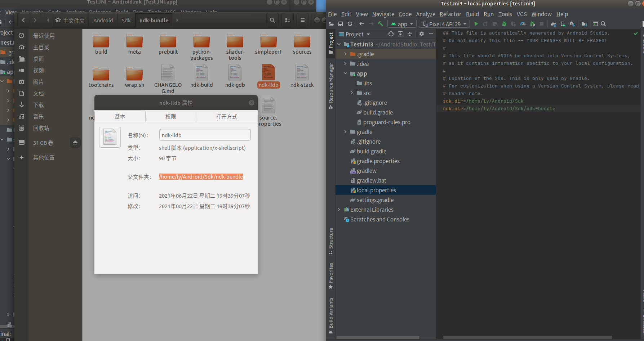
Task: Click the Sdk path breadcrumb button
Action: [x=126, y=20]
